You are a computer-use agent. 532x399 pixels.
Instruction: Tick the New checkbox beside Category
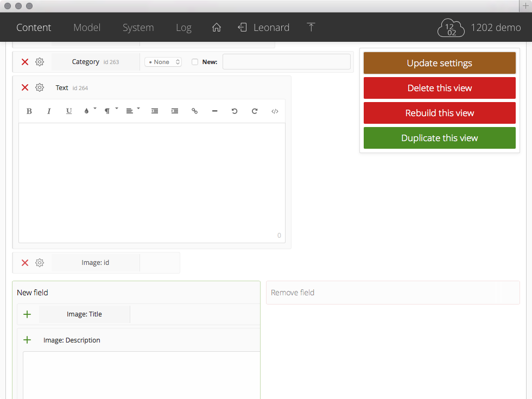click(195, 62)
